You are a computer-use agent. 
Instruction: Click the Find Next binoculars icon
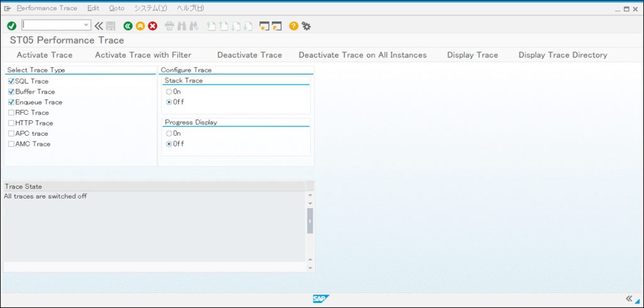pos(194,26)
